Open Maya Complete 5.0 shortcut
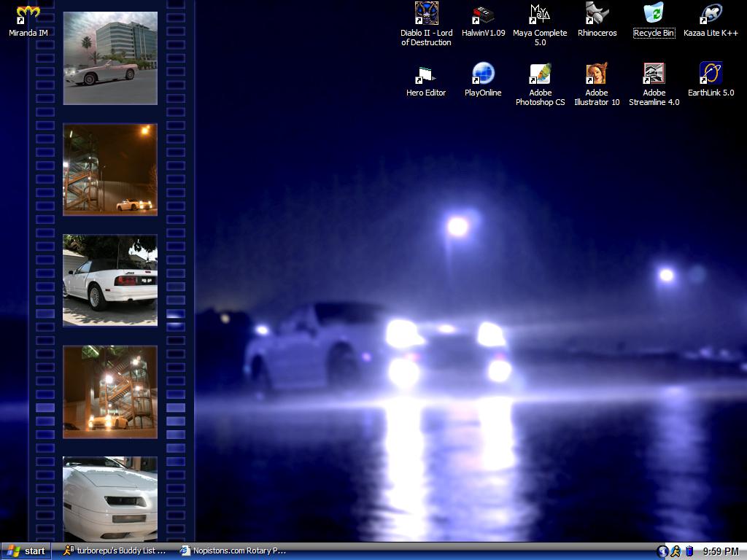The image size is (747, 560). pos(540,14)
